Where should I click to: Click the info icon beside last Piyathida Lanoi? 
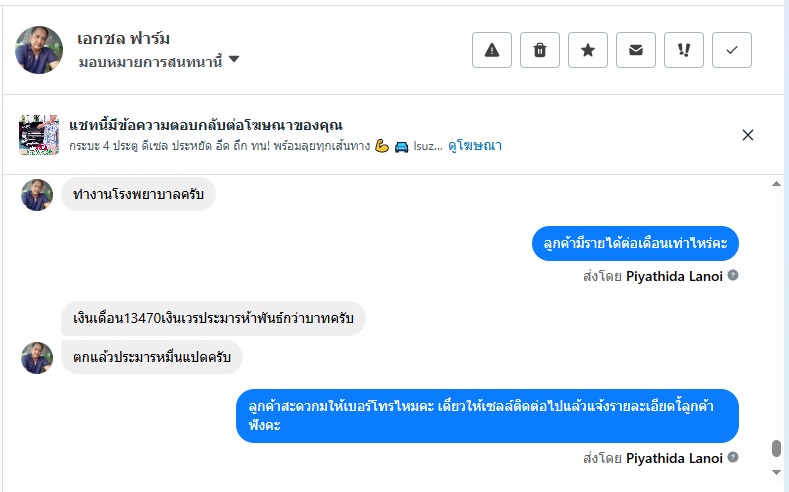point(733,457)
